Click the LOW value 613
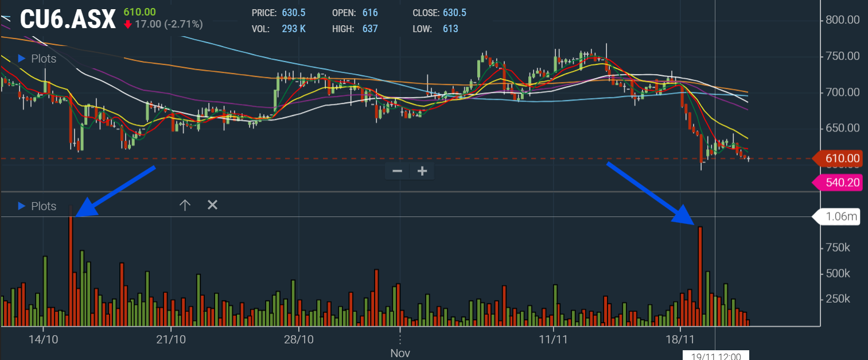868x360 pixels. click(450, 28)
